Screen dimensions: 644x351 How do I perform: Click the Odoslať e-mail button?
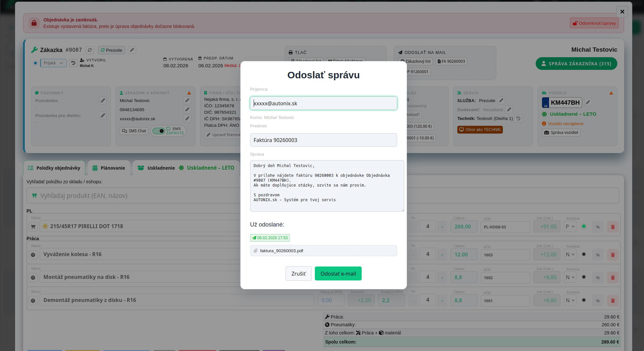(338, 274)
